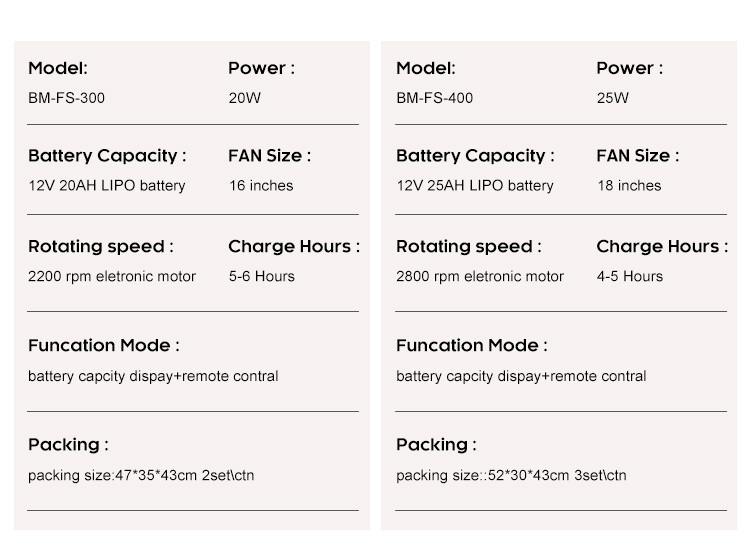
Task: Click the packing size 47*35*43cm text
Action: tap(141, 475)
